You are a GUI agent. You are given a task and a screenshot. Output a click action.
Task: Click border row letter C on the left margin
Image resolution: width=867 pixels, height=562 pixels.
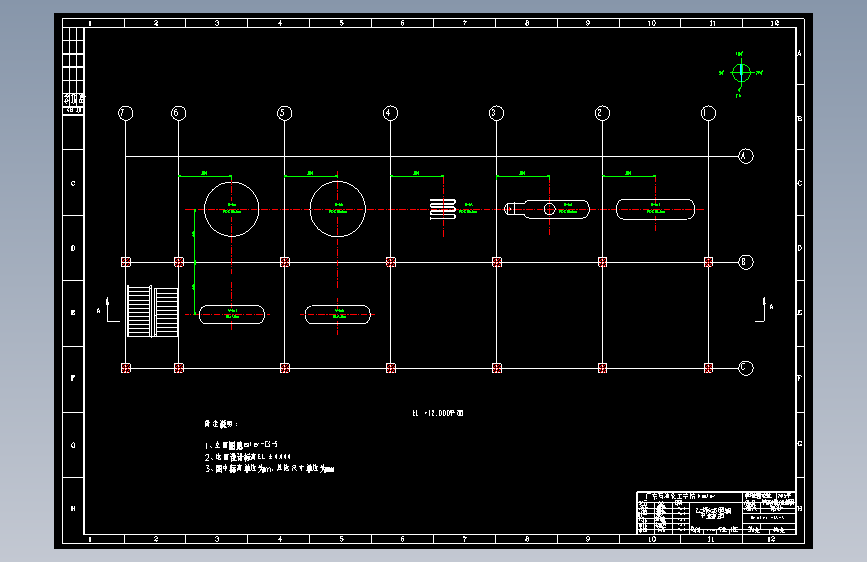tap(73, 183)
